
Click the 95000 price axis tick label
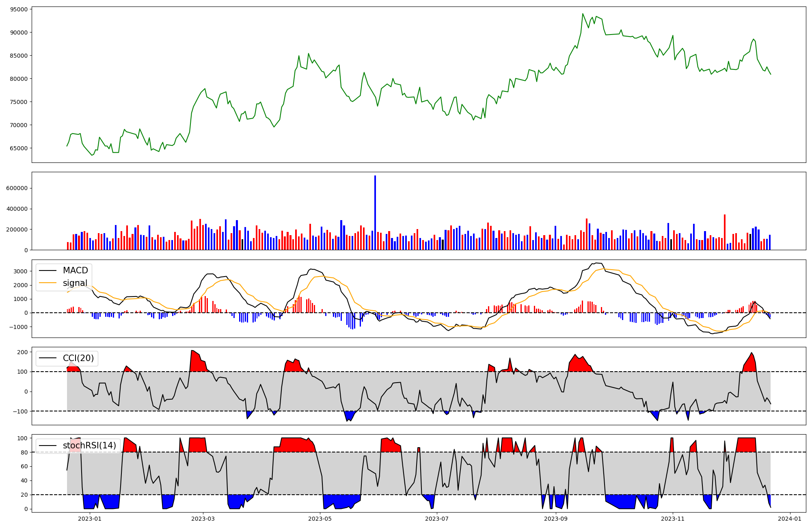coord(19,9)
